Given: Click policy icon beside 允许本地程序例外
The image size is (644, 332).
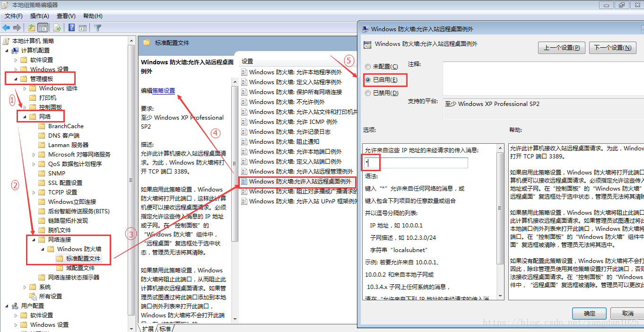Looking at the screenshot, I should (x=244, y=72).
